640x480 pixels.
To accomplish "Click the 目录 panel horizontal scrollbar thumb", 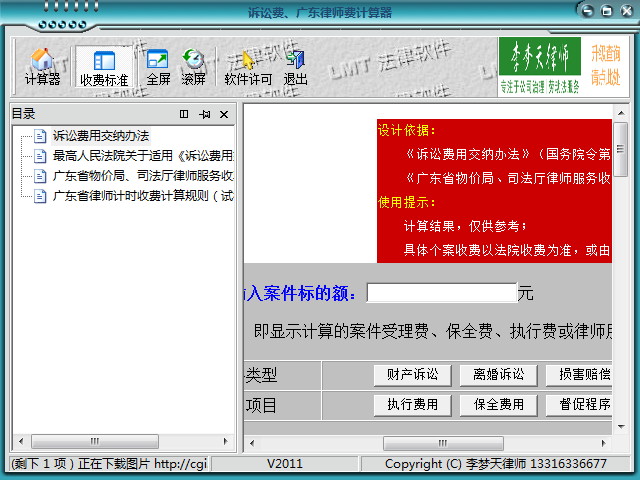I will (x=95, y=441).
